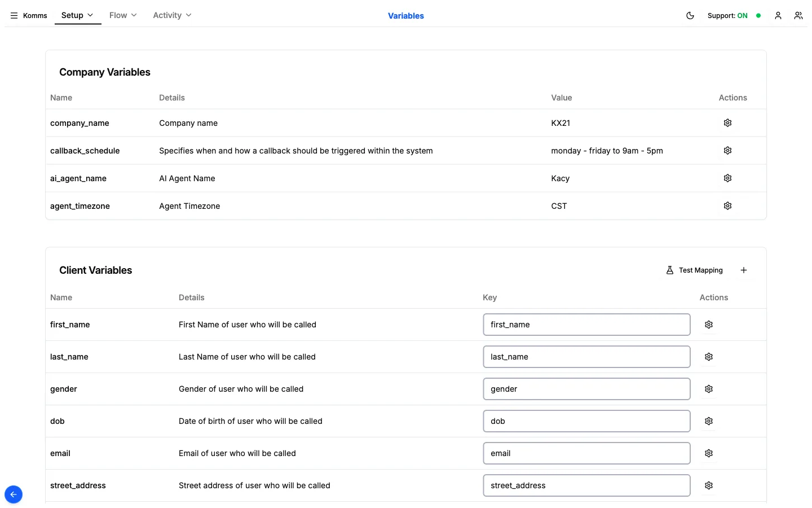Click the Variables page title

406,16
